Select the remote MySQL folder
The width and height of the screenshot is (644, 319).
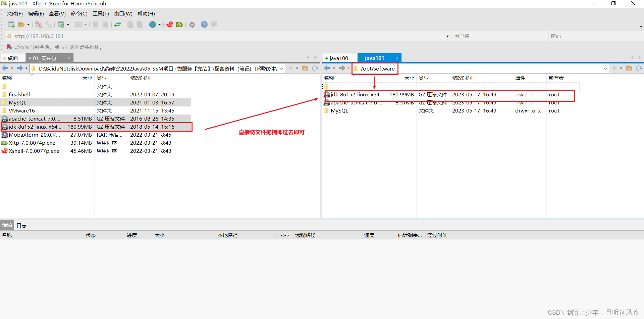pyautogui.click(x=451, y=110)
